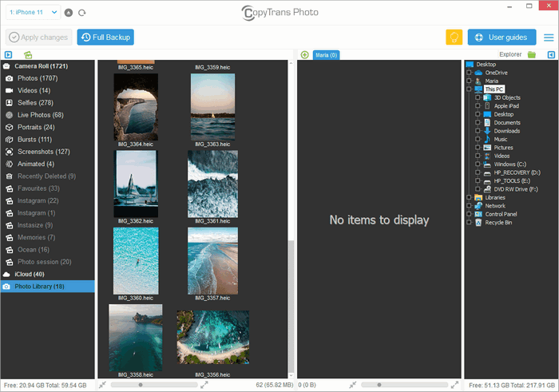This screenshot has width=559, height=392.
Task: Click the Explorer folder icon
Action: coord(532,54)
